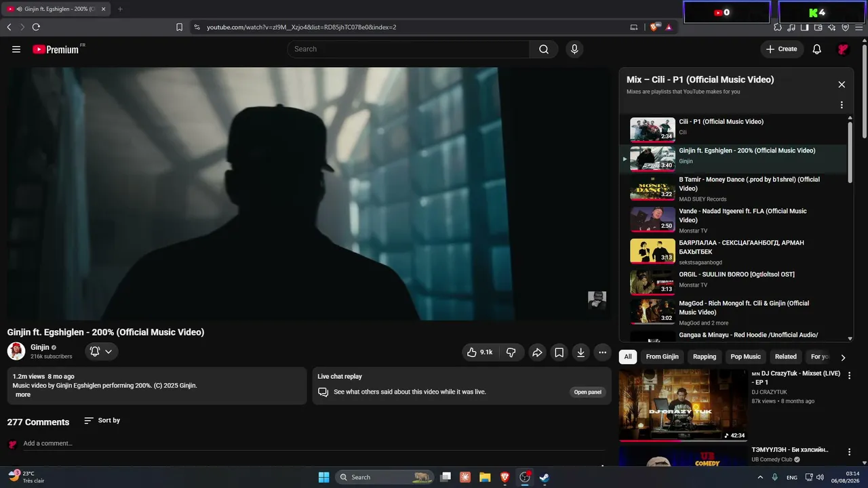The image size is (868, 488).
Task: Click the search magnifier button
Action: tap(544, 49)
